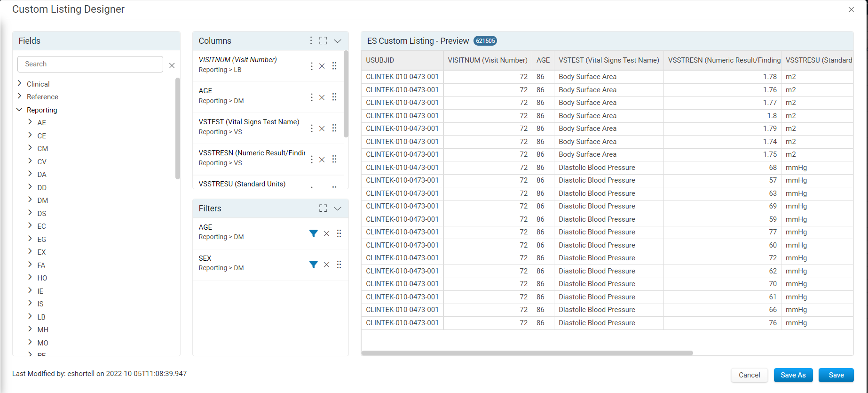The image size is (868, 393).
Task: Click the Save button
Action: tap(836, 375)
